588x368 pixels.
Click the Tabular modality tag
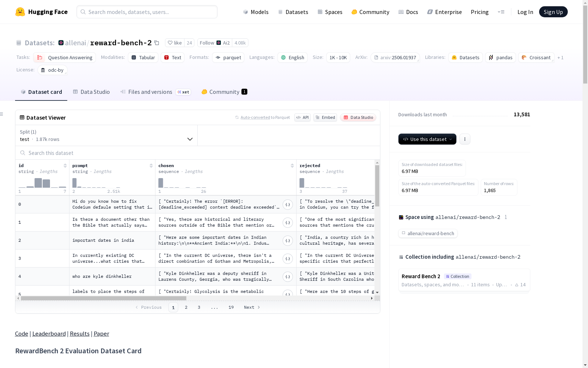pos(143,57)
